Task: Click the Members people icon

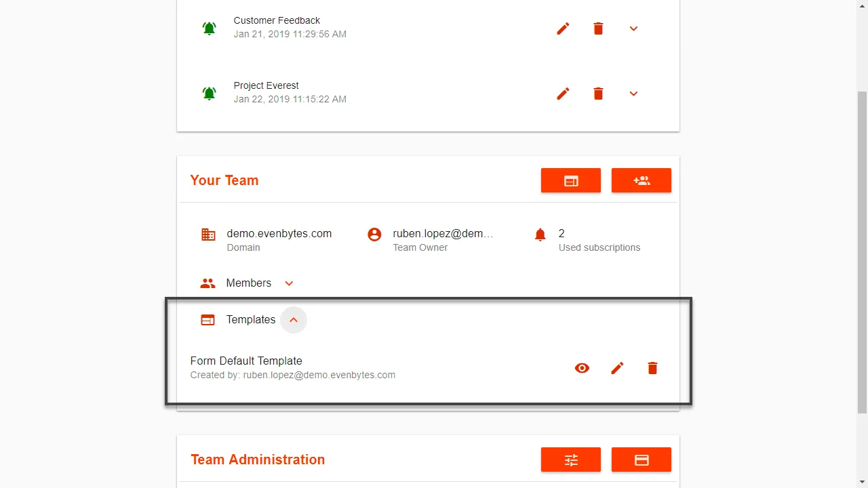Action: pyautogui.click(x=208, y=283)
